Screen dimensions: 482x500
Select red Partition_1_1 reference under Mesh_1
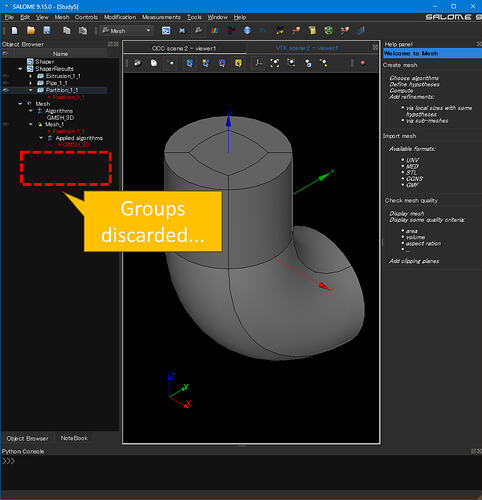coord(68,131)
